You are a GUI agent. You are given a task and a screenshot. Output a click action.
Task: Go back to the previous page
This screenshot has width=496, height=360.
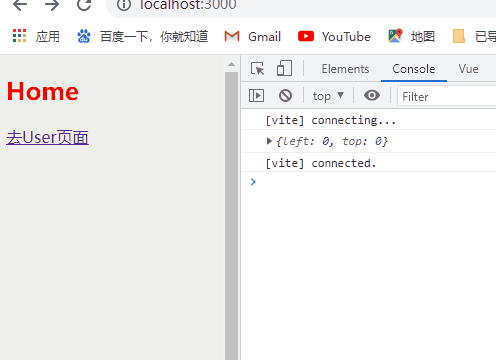20,5
